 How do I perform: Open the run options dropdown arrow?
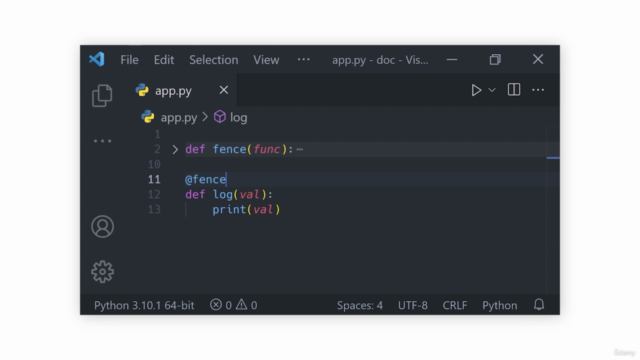coord(492,90)
